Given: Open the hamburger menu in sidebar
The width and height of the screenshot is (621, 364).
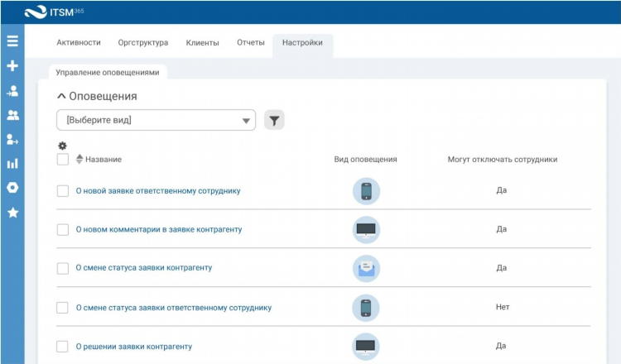Looking at the screenshot, I should (12, 41).
